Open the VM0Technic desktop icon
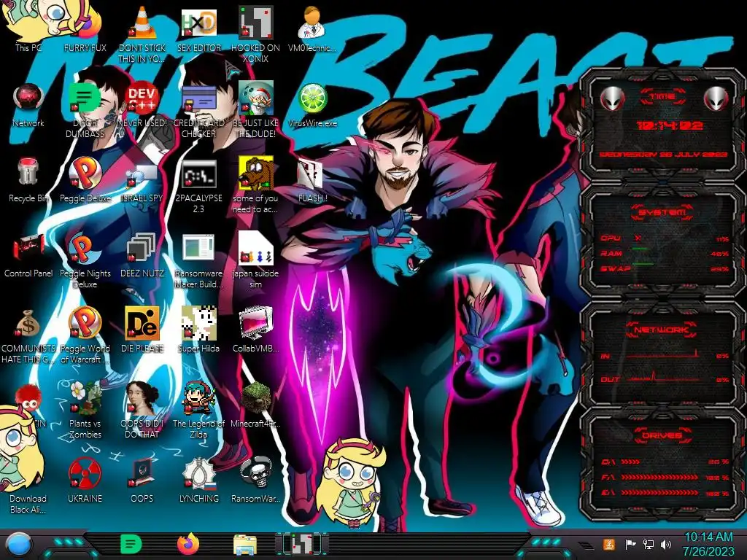 click(312, 28)
